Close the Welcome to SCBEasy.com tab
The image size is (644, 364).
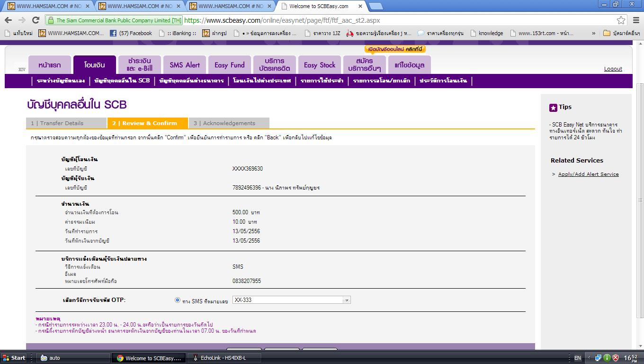point(360,6)
